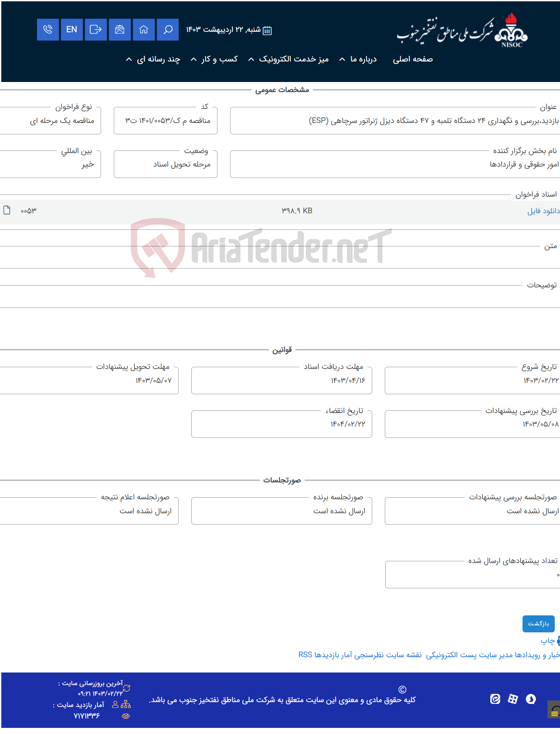Click ارسال نشده است under صورتجلسه برنده
Screen dimensions: 560x734
click(x=339, y=511)
